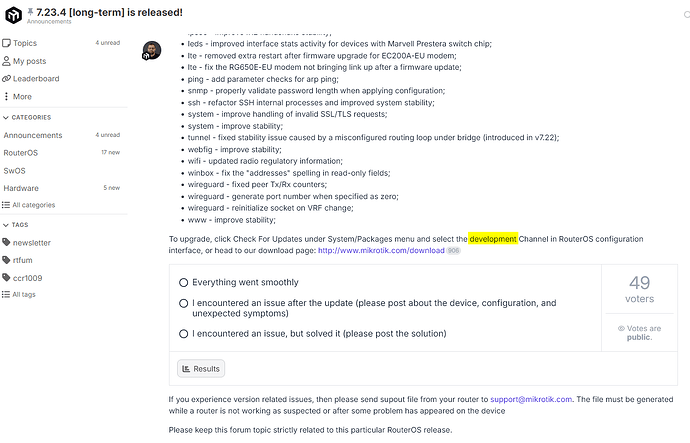Open the Topics sidebar item
690x443 pixels.
pyautogui.click(x=61, y=43)
